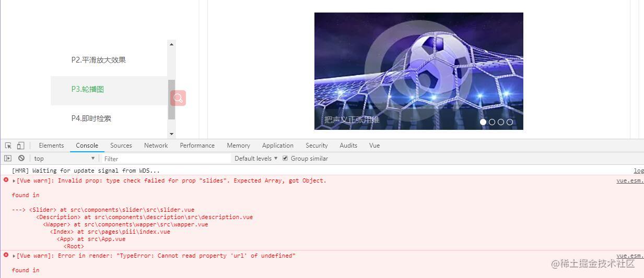644x278 pixels.
Task: Open the Default levels dropdown
Action: 256,159
